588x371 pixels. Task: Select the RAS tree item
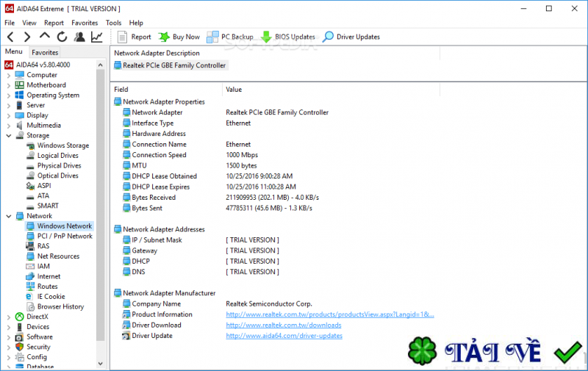(x=38, y=246)
